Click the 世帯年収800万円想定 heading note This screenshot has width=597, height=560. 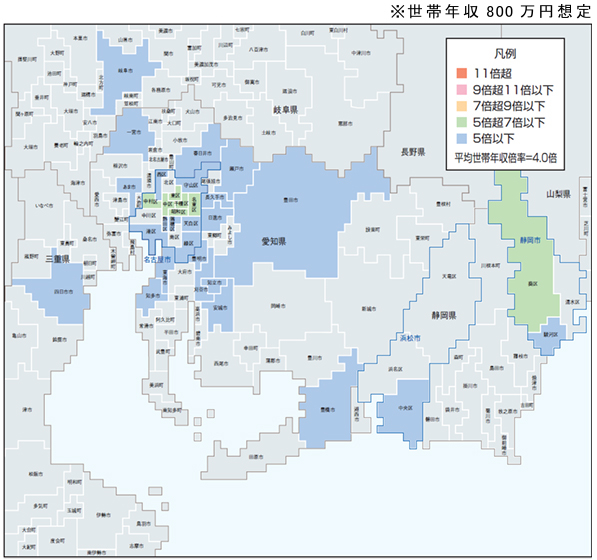click(x=490, y=11)
